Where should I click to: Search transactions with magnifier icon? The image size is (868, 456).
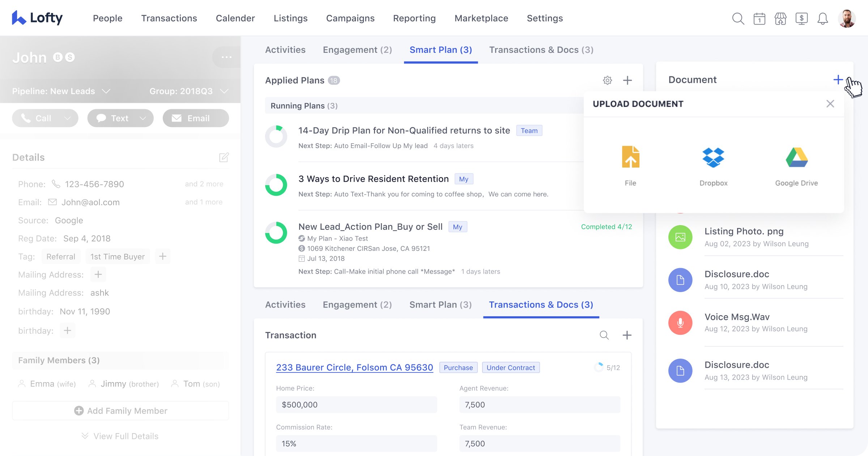pyautogui.click(x=604, y=335)
